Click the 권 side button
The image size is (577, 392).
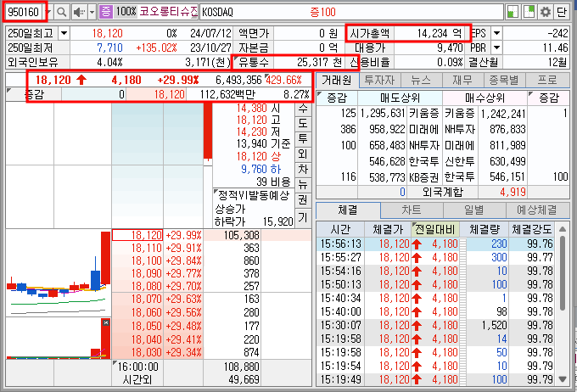coord(303,200)
